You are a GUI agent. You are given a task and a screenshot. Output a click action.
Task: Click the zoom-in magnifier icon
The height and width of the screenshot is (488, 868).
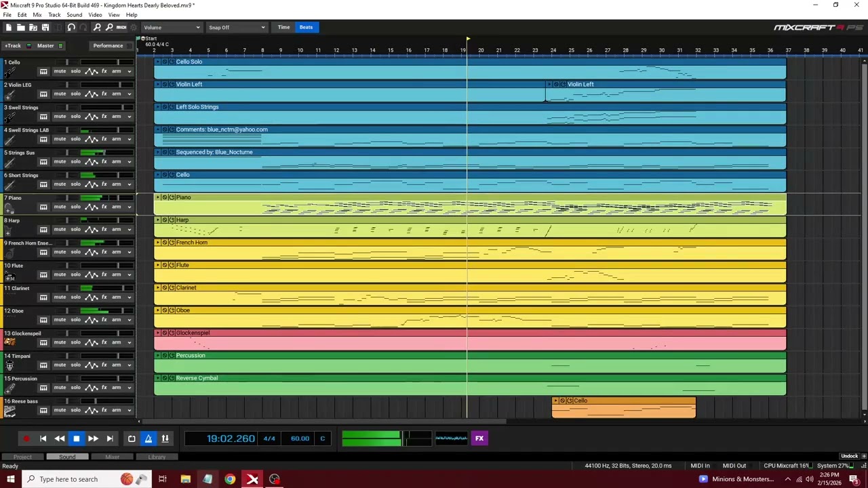pyautogui.click(x=97, y=27)
